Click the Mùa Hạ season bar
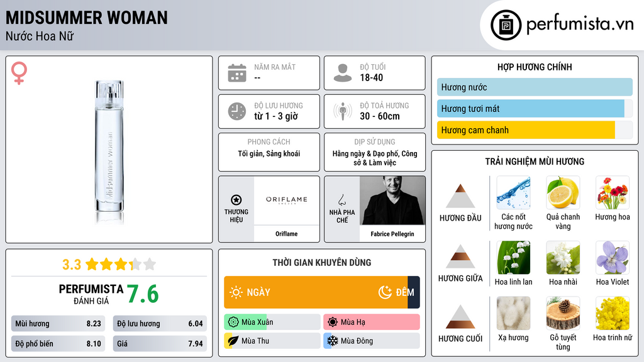This screenshot has height=362, width=644. (x=372, y=322)
